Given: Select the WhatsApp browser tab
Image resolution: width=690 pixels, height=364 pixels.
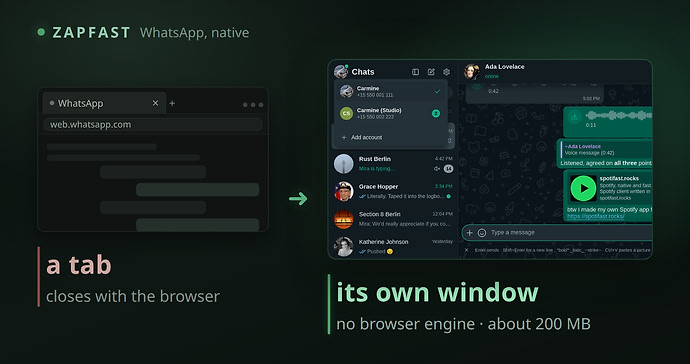Looking at the screenshot, I should (104, 103).
